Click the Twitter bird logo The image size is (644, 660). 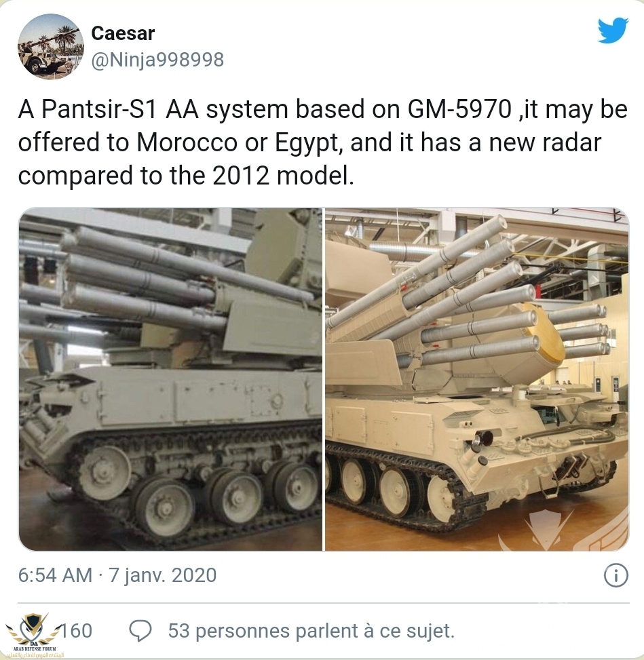pyautogui.click(x=613, y=30)
